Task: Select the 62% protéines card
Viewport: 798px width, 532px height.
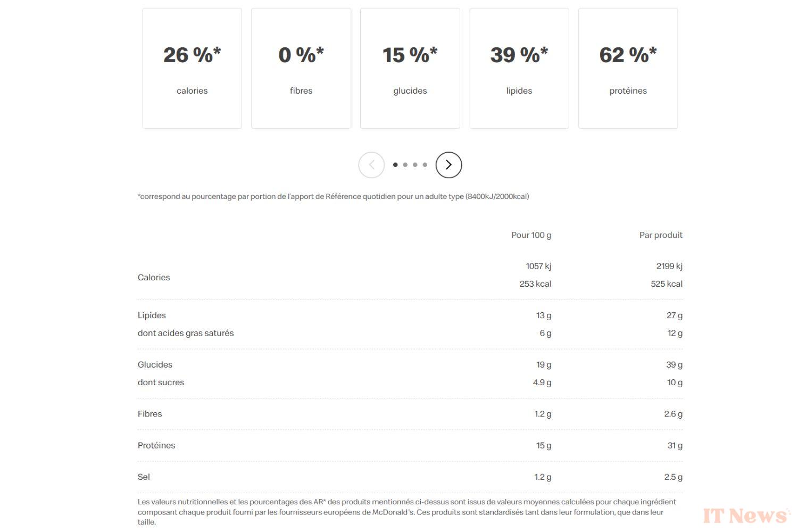Action: (628, 68)
